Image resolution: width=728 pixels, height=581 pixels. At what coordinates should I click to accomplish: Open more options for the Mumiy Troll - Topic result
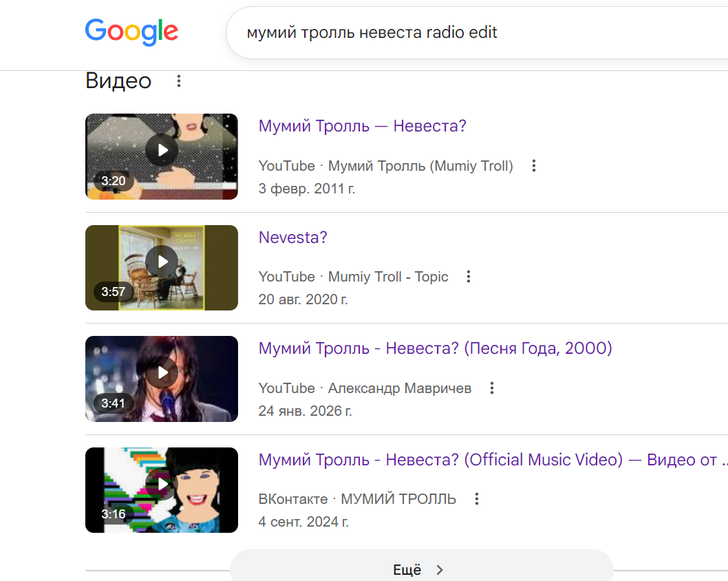tap(469, 277)
